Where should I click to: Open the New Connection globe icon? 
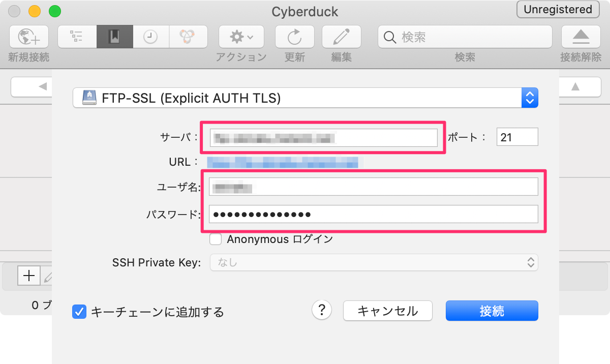click(x=29, y=37)
